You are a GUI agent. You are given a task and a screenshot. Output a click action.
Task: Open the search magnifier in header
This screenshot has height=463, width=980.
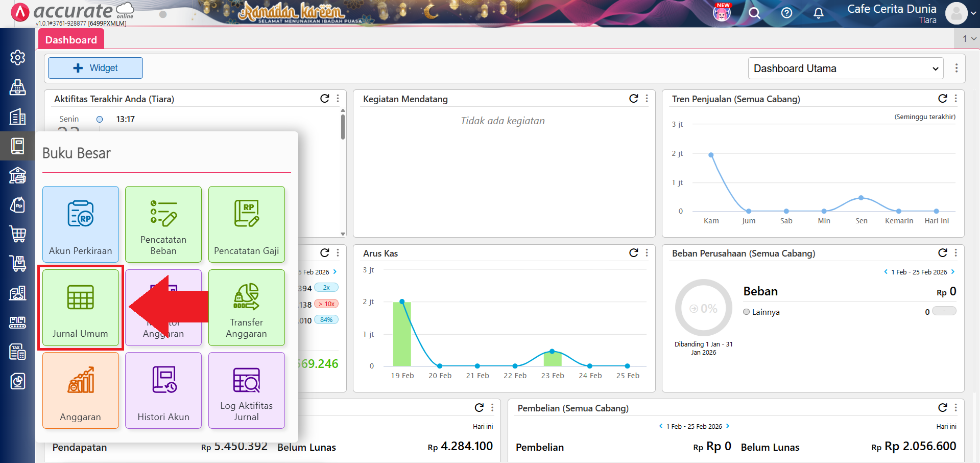pyautogui.click(x=754, y=13)
